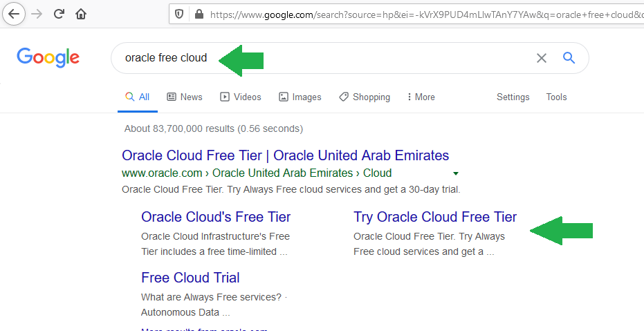This screenshot has width=644, height=335.
Task: Reload the page with the refresh icon
Action: (x=59, y=14)
